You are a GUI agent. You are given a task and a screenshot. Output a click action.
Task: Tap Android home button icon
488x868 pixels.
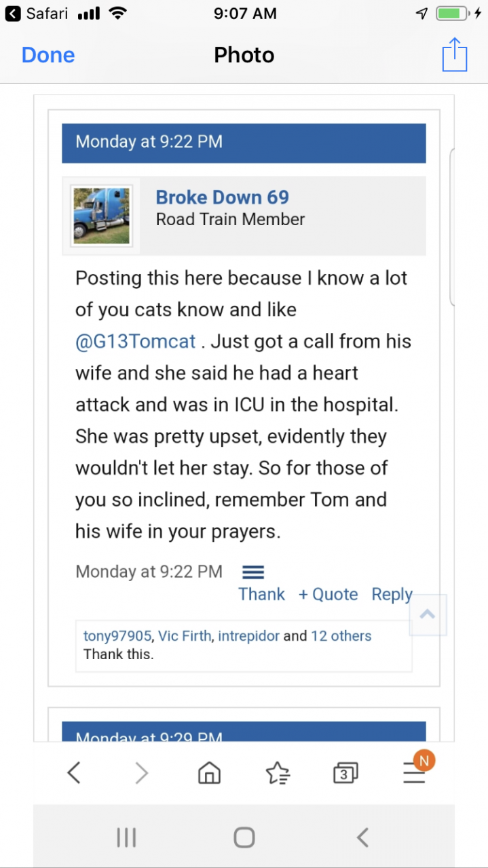(244, 837)
